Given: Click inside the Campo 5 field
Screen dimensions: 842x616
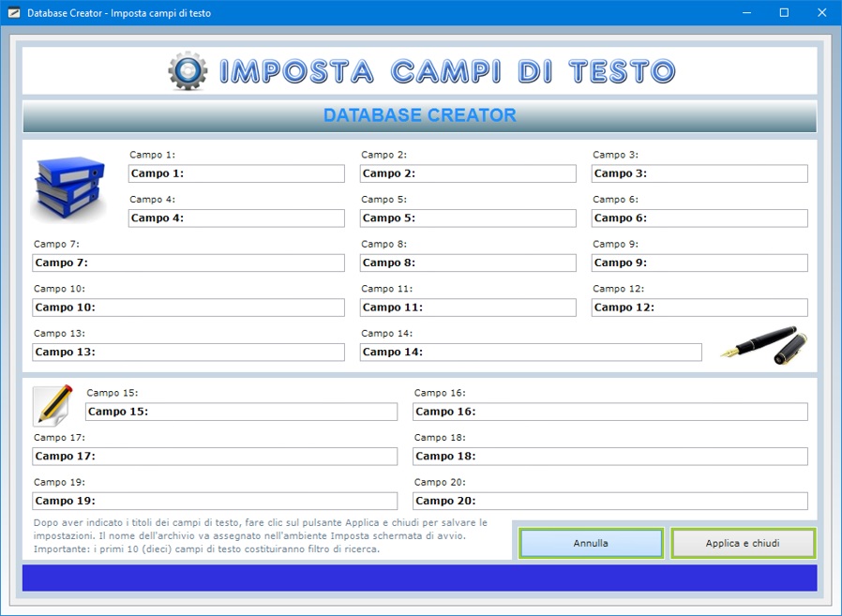Looking at the screenshot, I should pyautogui.click(x=468, y=218).
